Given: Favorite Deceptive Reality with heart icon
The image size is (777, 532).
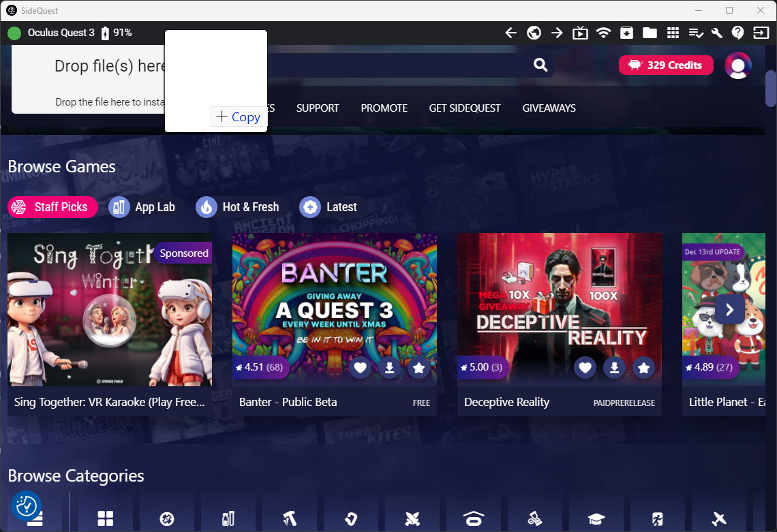Looking at the screenshot, I should (585, 368).
